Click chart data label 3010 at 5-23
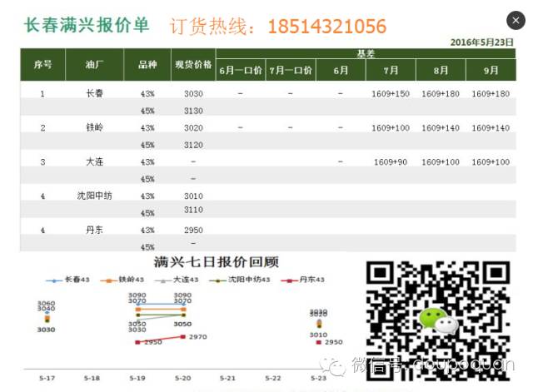The image size is (533, 392). 318,335
